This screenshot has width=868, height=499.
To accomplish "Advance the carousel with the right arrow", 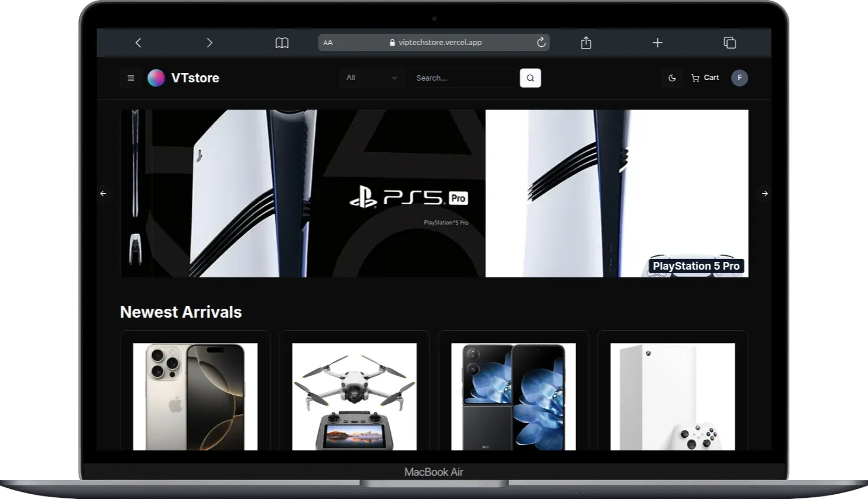I will (764, 194).
